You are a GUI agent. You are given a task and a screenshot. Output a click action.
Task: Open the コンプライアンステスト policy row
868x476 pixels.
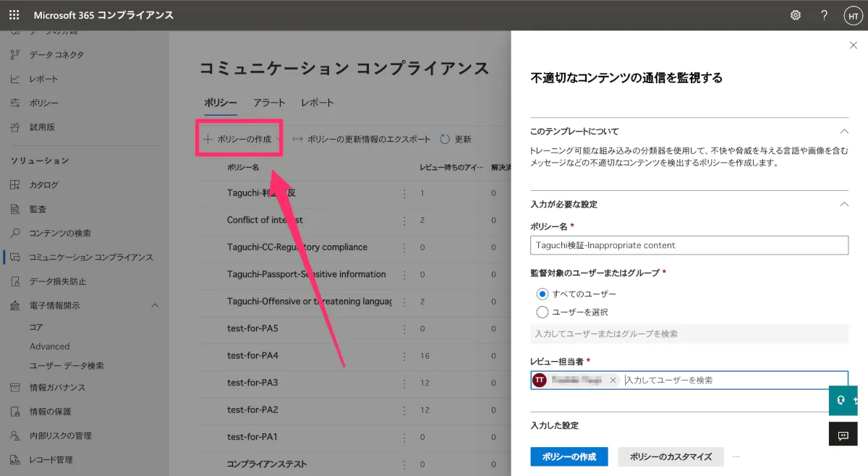click(x=267, y=464)
